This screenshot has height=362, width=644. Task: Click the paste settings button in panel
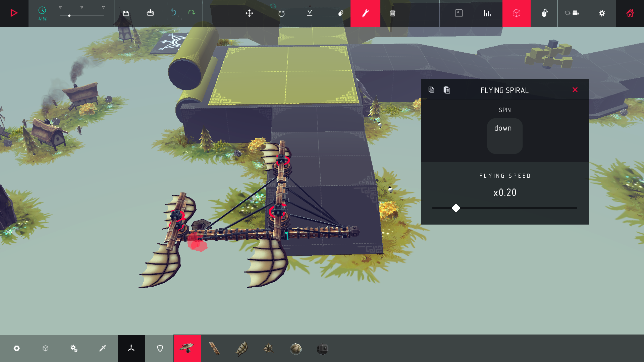pyautogui.click(x=447, y=90)
